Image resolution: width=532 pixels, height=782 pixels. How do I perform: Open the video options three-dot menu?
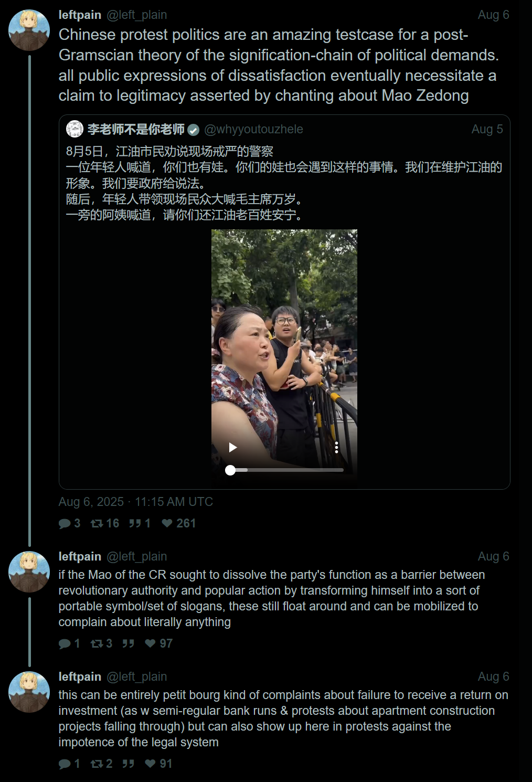[x=336, y=447]
